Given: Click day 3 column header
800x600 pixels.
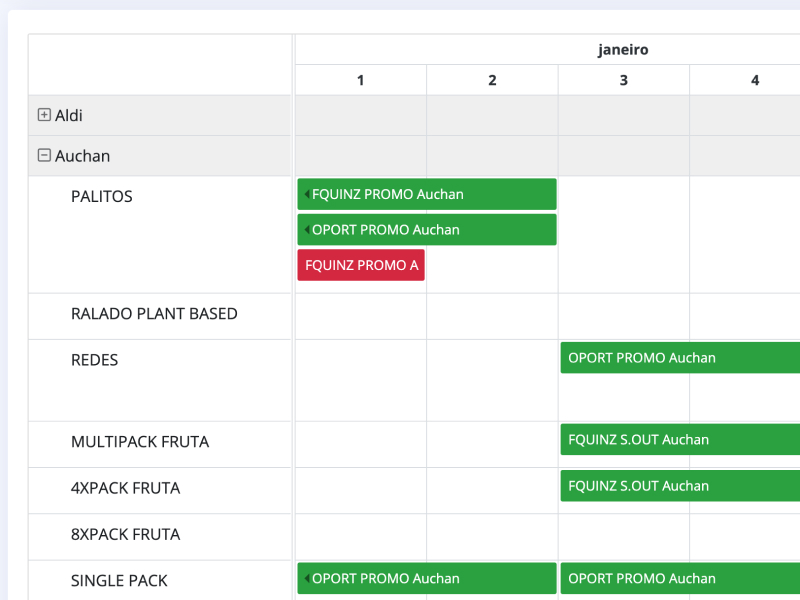Looking at the screenshot, I should coord(623,80).
